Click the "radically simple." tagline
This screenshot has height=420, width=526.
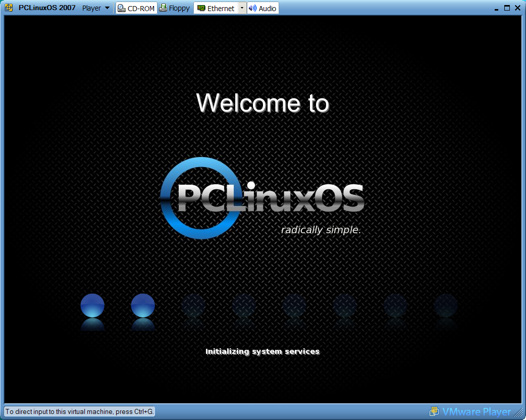(x=321, y=230)
